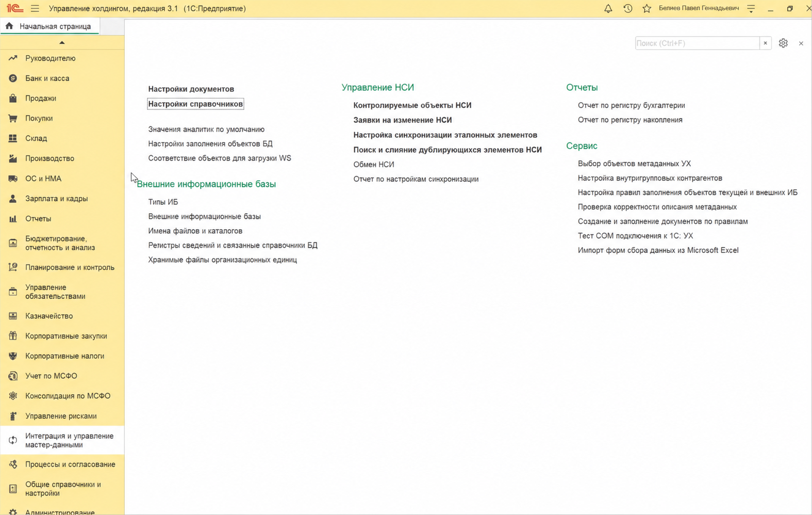Click the Процессы и согласование icon
This screenshot has height=515, width=812.
click(x=13, y=464)
